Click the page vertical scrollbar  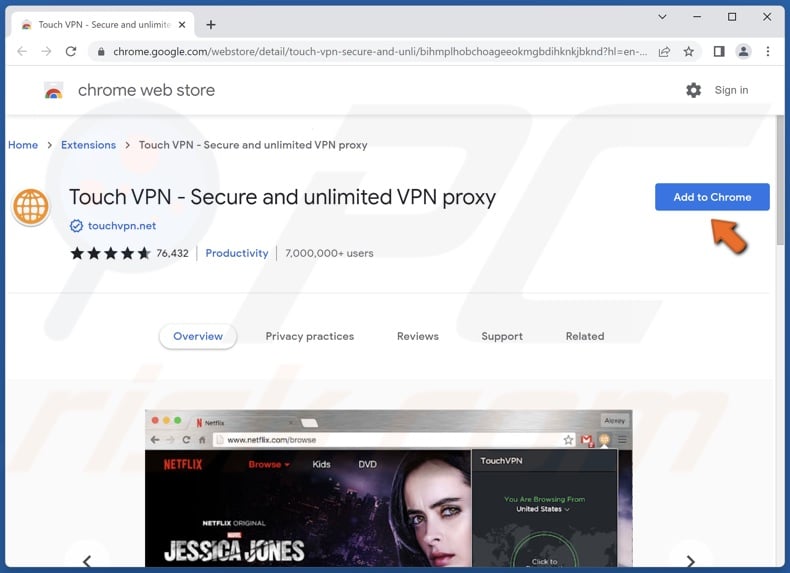point(780,179)
